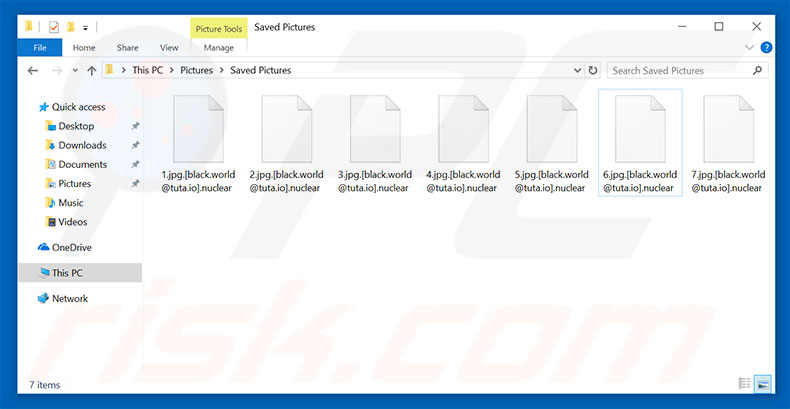
Task: Expand the chevron after Pictures in path
Action: (x=222, y=71)
